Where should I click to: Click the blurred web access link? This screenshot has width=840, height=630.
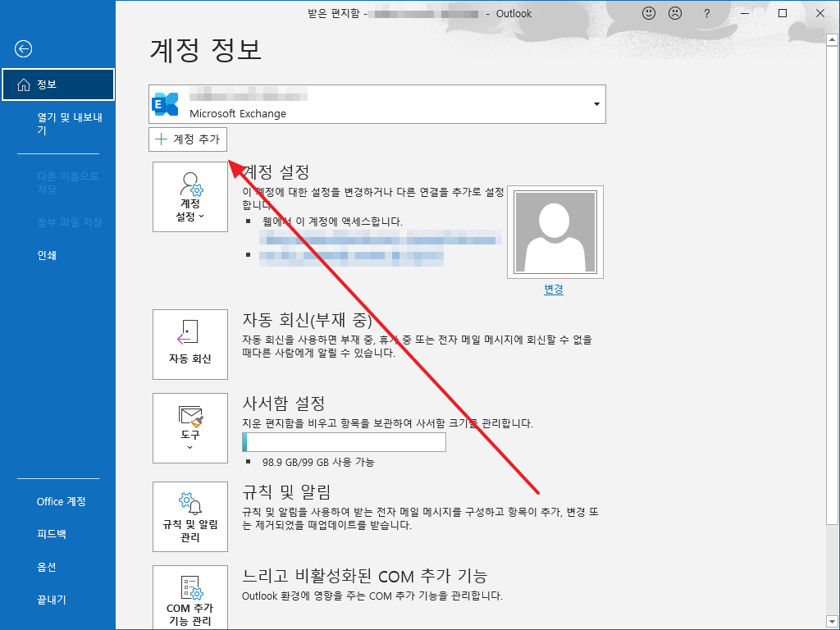point(381,238)
